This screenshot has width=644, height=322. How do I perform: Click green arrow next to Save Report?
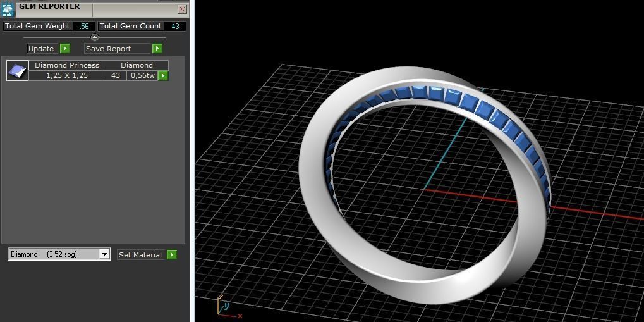pyautogui.click(x=157, y=49)
